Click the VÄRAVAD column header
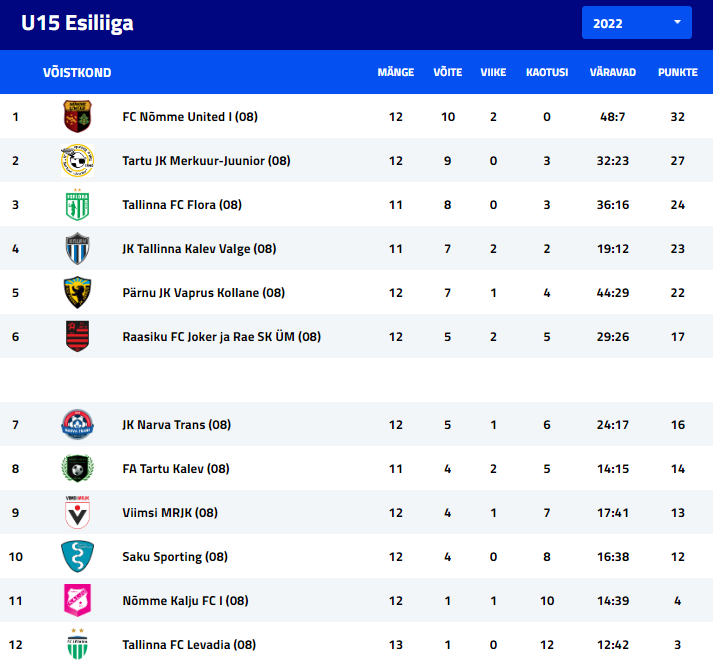This screenshot has height=666, width=713. click(613, 72)
